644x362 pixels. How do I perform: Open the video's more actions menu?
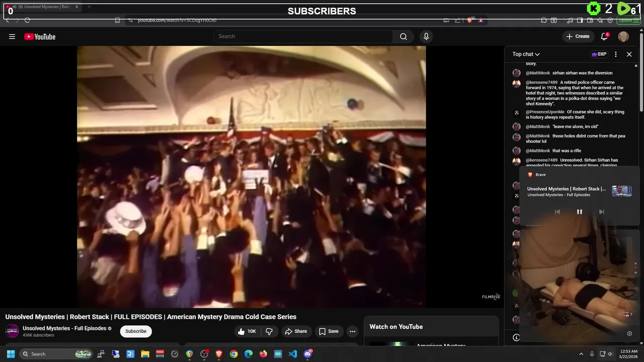(x=352, y=331)
